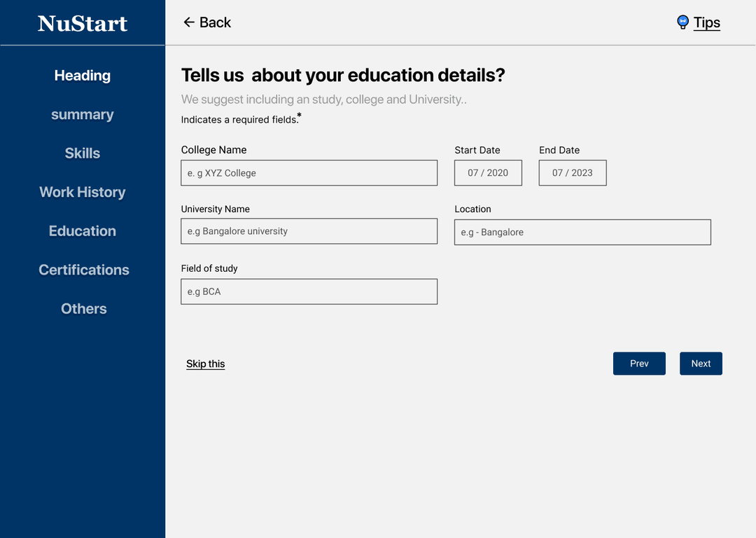The width and height of the screenshot is (756, 538).
Task: Click the Location input box
Action: point(582,232)
